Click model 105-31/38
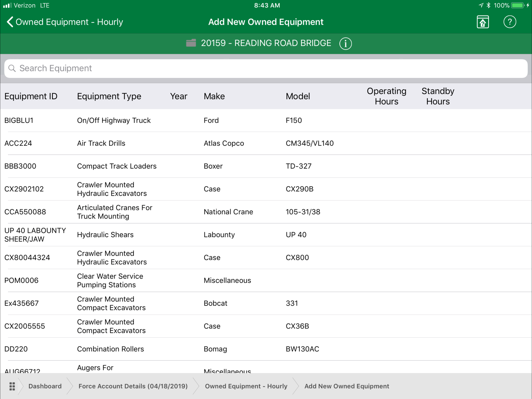The height and width of the screenshot is (399, 532). click(x=303, y=212)
